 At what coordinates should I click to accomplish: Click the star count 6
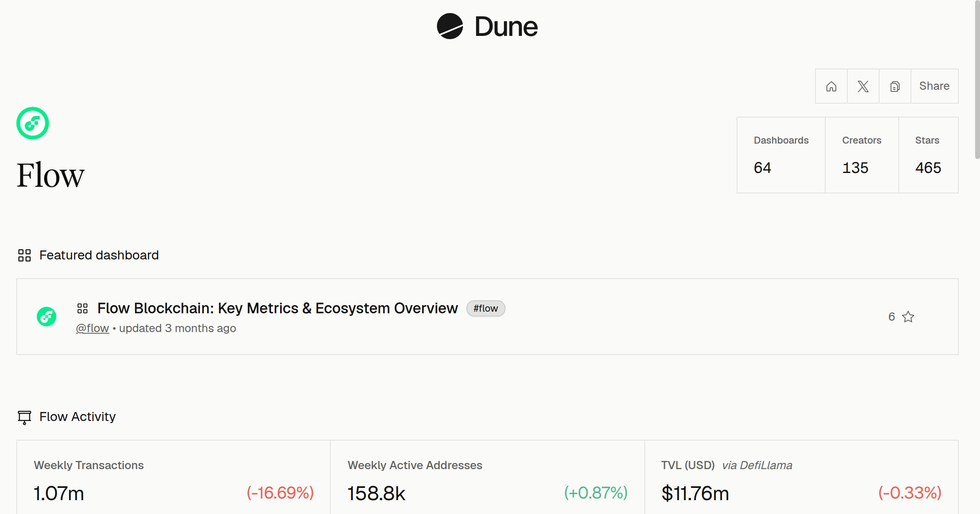pyautogui.click(x=891, y=317)
